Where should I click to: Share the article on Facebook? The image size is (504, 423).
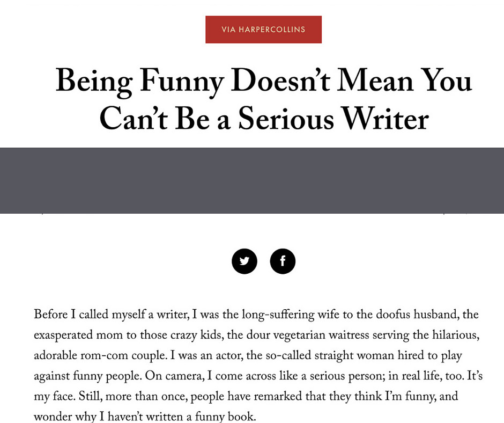[283, 261]
